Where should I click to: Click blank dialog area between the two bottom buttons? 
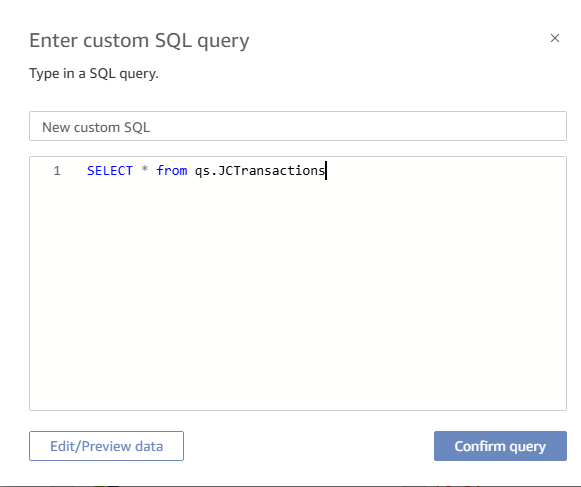[x=309, y=446]
